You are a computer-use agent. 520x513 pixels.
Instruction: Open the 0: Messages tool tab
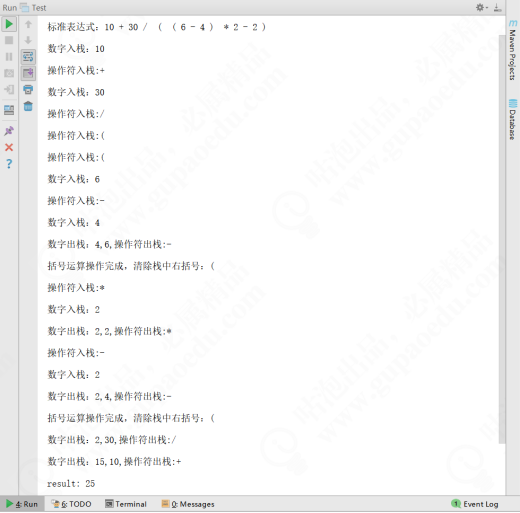188,504
